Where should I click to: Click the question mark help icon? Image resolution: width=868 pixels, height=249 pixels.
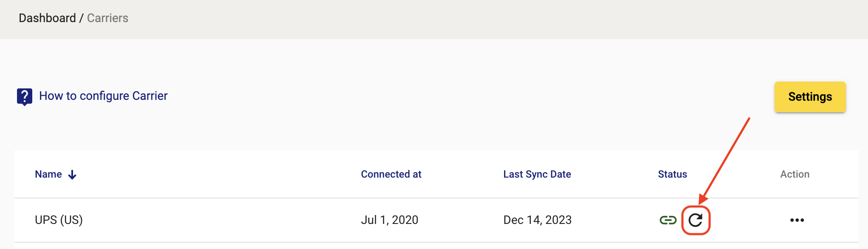point(25,97)
